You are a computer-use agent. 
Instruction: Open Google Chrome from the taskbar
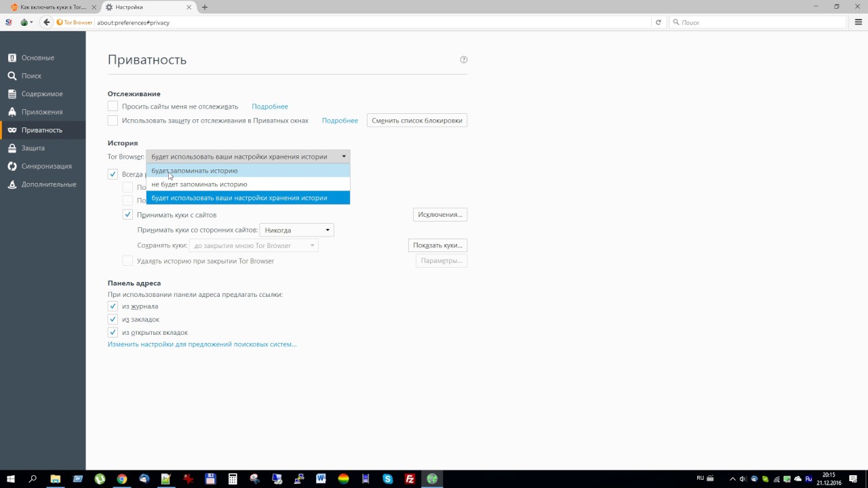click(x=122, y=479)
